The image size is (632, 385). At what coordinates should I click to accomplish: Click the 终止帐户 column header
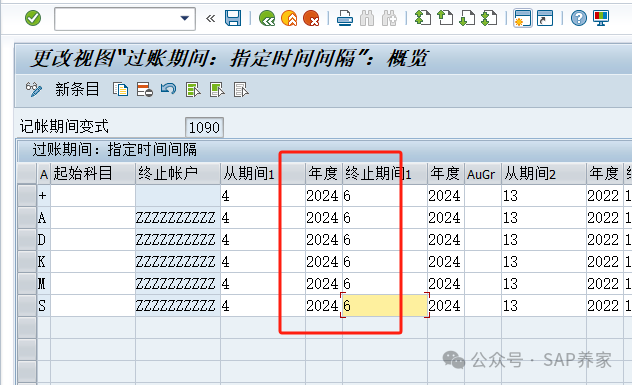pos(178,174)
